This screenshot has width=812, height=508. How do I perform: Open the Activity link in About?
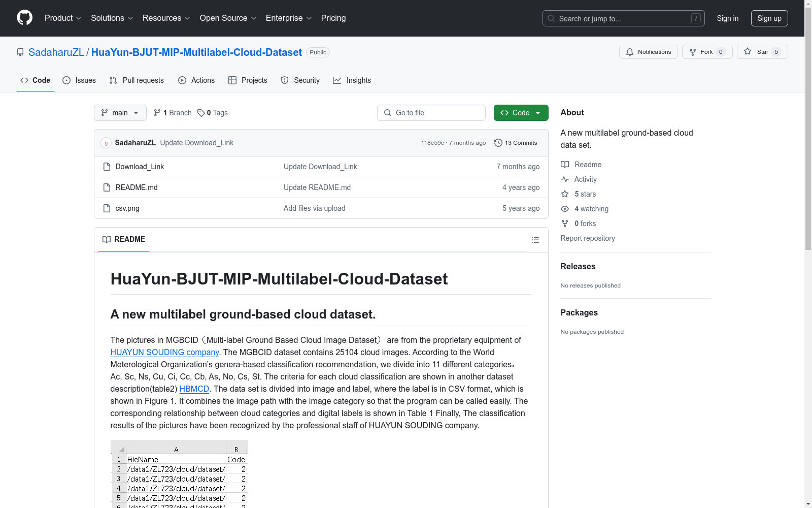pos(579,179)
